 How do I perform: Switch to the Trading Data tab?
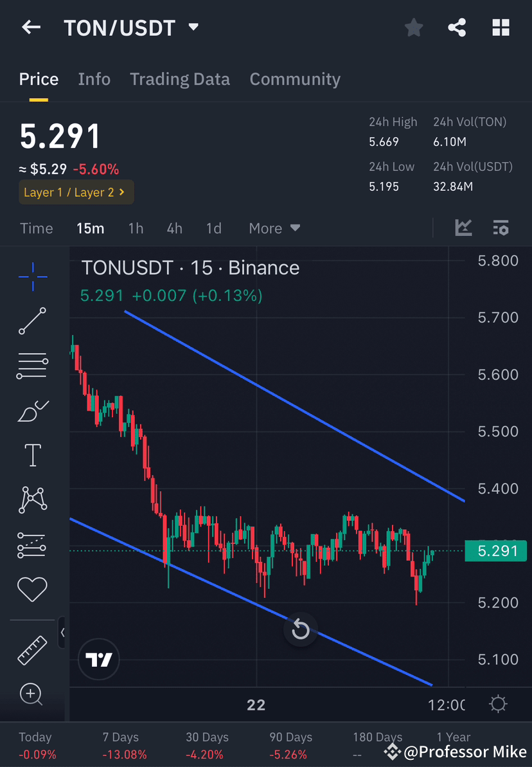click(180, 79)
